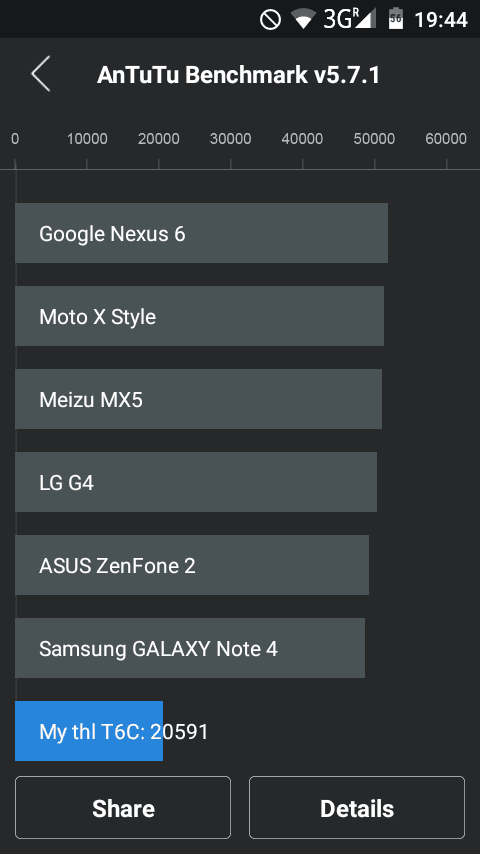Image resolution: width=480 pixels, height=854 pixels.
Task: Tap the AnTuTu Benchmark v5.7.1 title
Action: 238,75
